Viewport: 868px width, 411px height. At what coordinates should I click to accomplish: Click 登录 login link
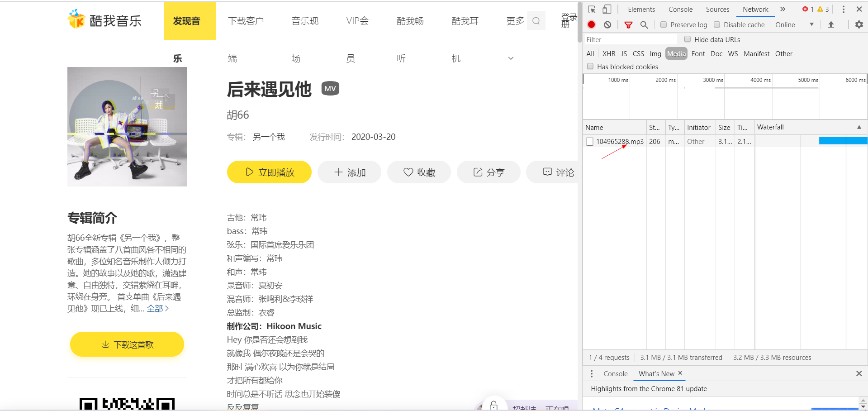point(569,17)
